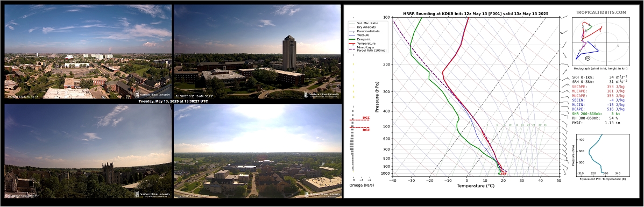Click the Tuesday, May 13, 2025 timestamp caption

pos(173,101)
